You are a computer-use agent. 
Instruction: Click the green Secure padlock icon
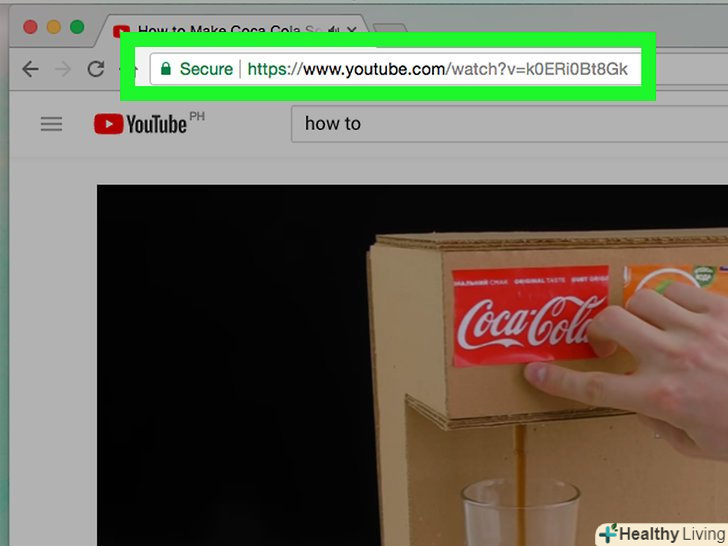[x=166, y=69]
